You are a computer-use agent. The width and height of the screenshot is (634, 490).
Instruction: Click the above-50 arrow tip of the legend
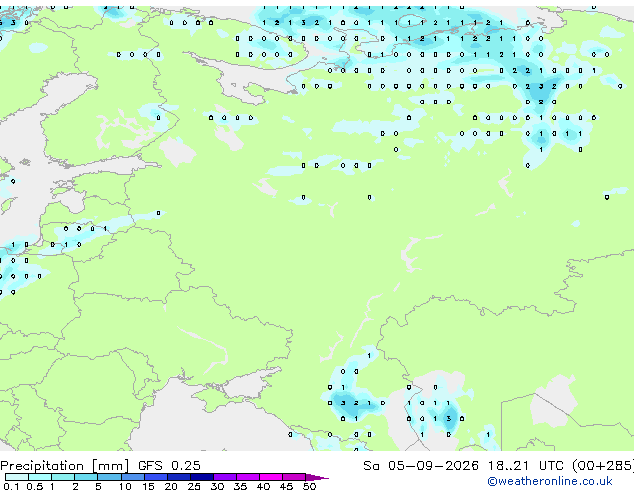click(x=317, y=477)
